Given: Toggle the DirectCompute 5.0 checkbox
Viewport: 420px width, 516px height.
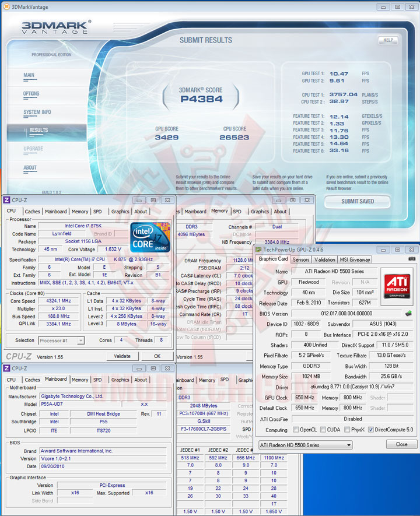Looking at the screenshot, I should 370,430.
